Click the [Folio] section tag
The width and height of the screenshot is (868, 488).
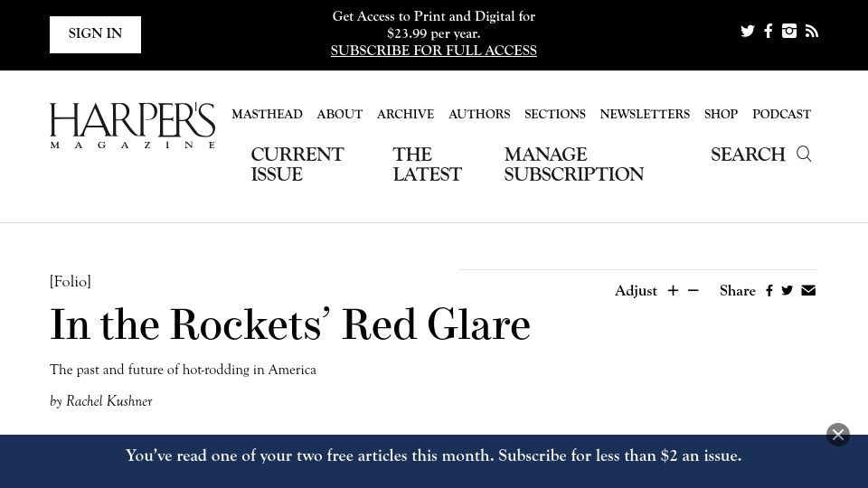click(71, 282)
